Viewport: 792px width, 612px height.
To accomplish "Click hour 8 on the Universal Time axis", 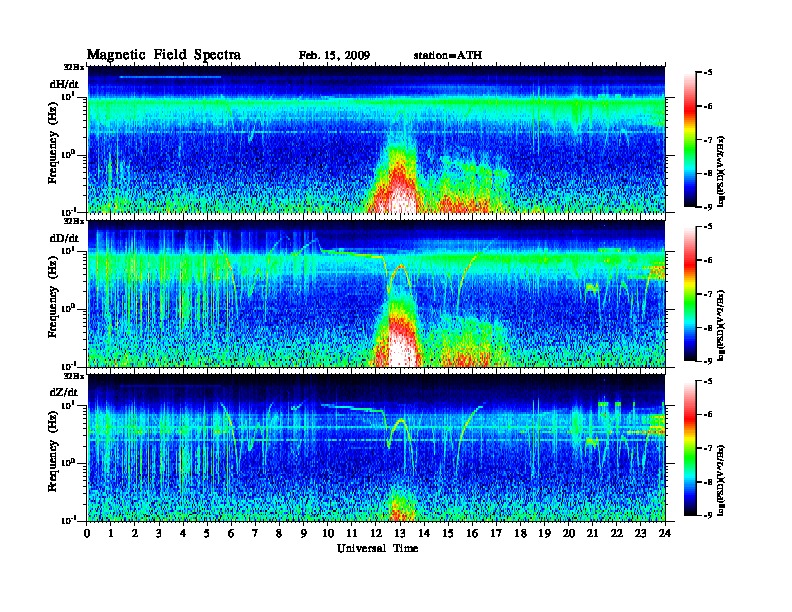I will click(279, 534).
